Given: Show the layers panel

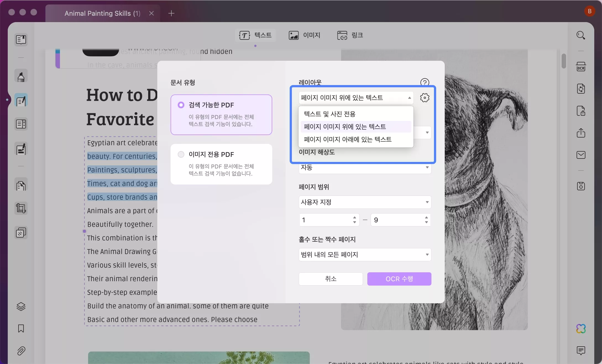Looking at the screenshot, I should click(x=21, y=307).
